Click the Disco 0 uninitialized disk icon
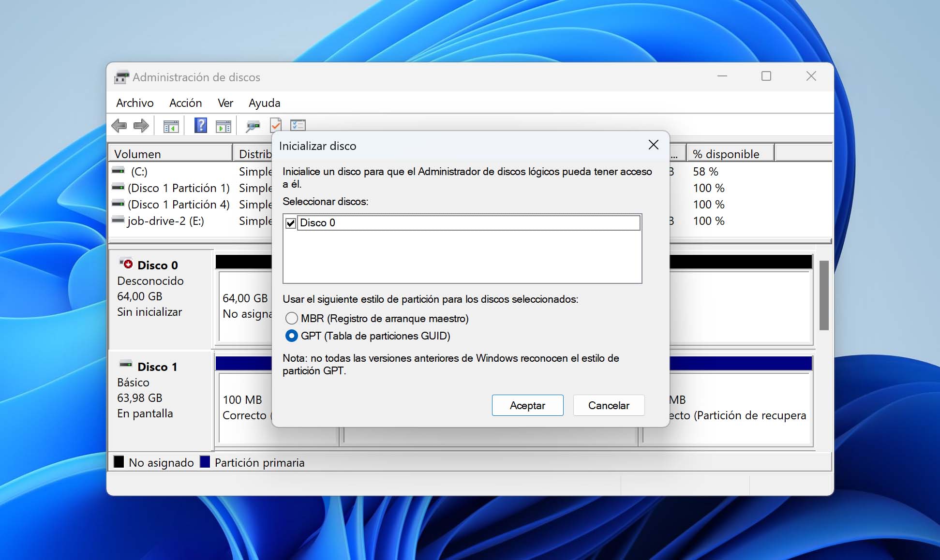Screen dimensions: 940x560 (126, 264)
